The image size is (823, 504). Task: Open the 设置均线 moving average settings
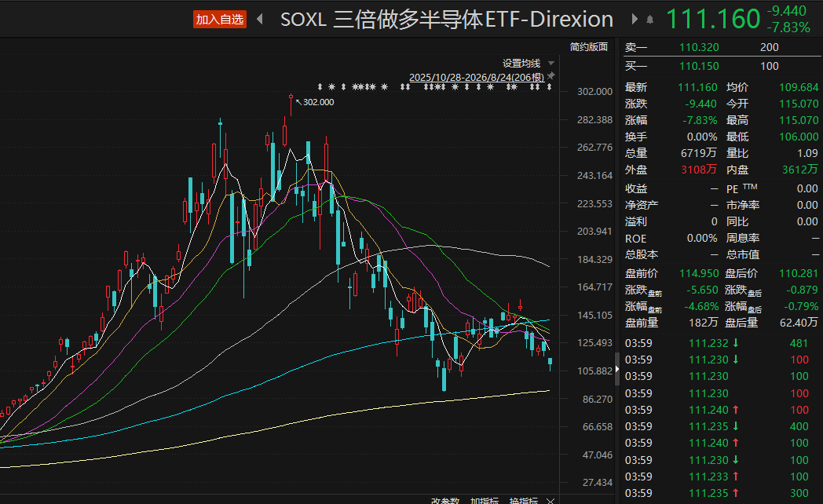[521, 63]
